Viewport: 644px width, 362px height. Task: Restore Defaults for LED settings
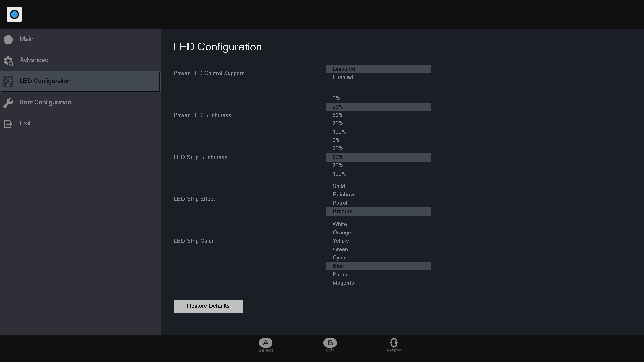pyautogui.click(x=208, y=306)
